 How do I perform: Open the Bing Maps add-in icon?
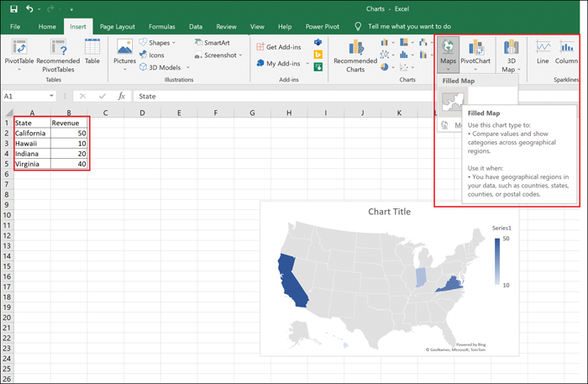pos(318,55)
